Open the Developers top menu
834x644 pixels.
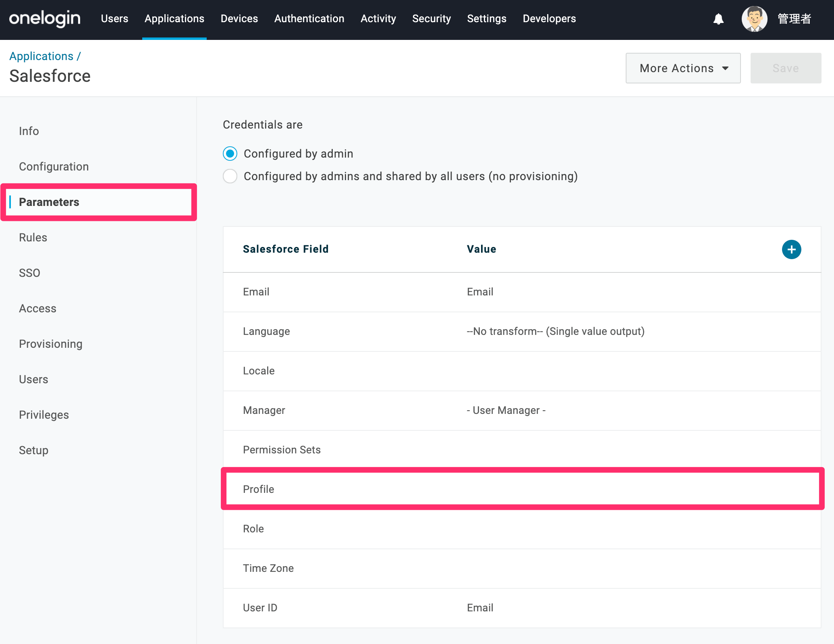click(549, 19)
